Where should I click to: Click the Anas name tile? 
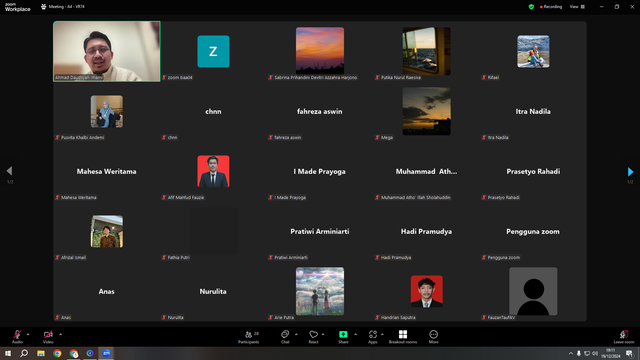tap(107, 291)
